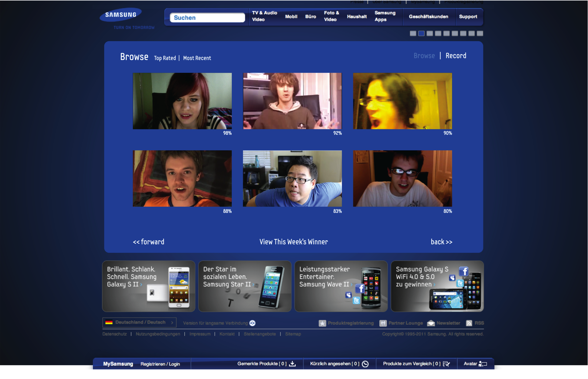This screenshot has width=588, height=379.
Task: Open the Galaxy S WiFi zu gewinnen banner
Action: (437, 286)
